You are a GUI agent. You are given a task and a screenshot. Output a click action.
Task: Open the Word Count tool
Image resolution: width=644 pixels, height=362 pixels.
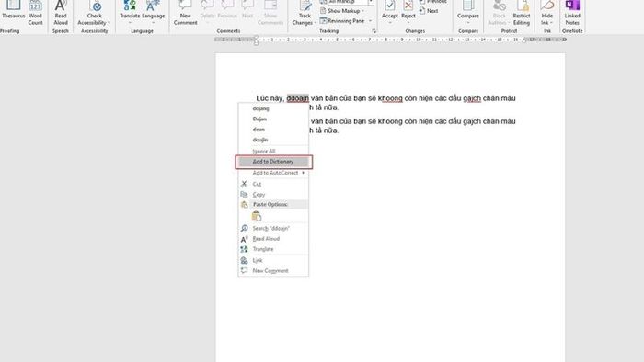click(x=35, y=13)
